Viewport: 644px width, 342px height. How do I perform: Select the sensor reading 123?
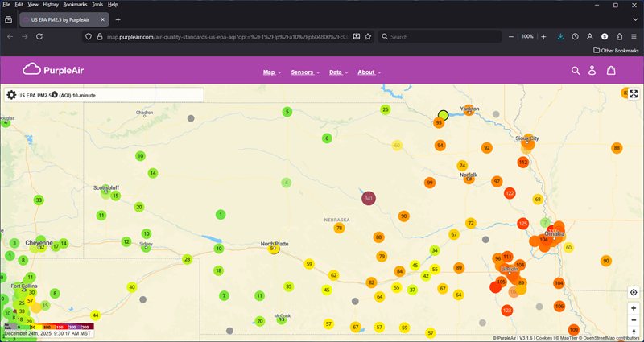point(507,311)
